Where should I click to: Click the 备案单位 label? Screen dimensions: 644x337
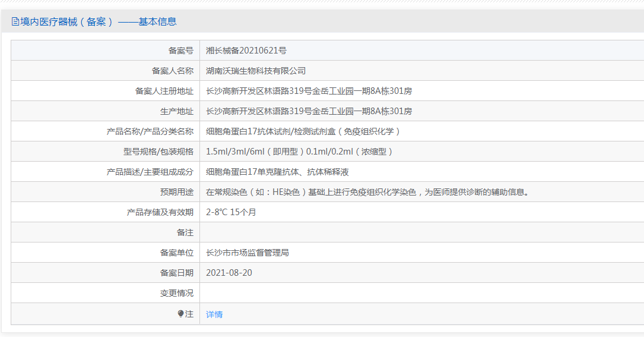click(177, 253)
